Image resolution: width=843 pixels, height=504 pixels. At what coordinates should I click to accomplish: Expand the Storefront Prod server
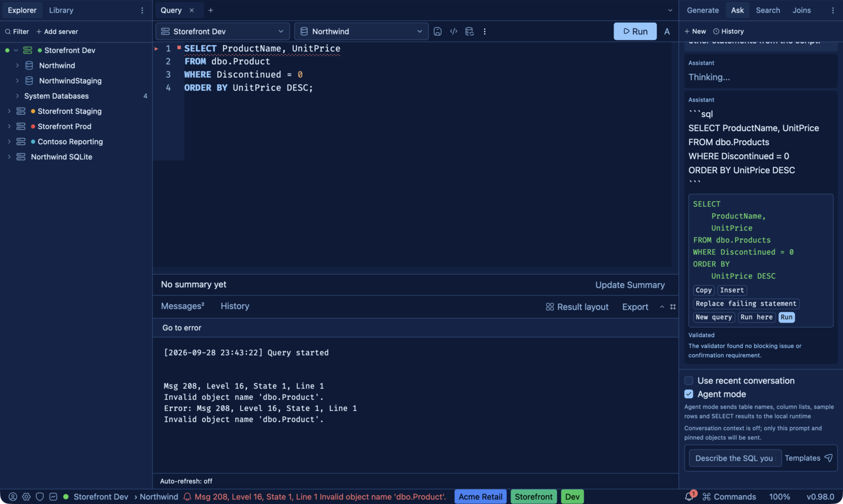tap(9, 126)
